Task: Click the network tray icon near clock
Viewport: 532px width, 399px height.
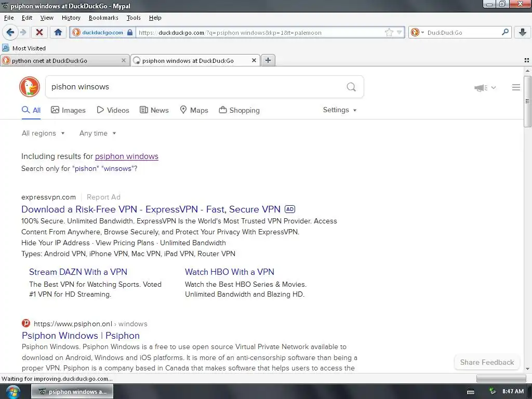Action: [x=493, y=392]
